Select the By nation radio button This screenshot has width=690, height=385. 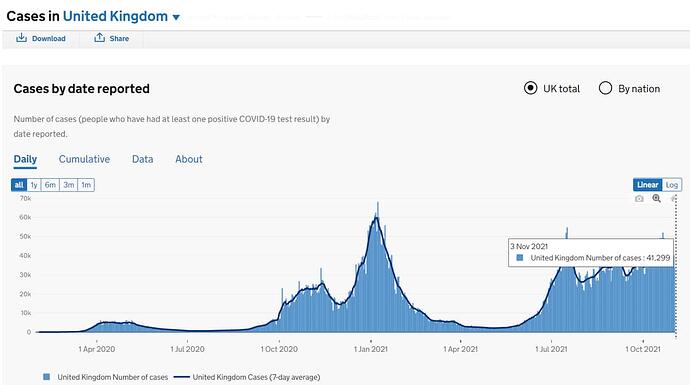click(606, 88)
